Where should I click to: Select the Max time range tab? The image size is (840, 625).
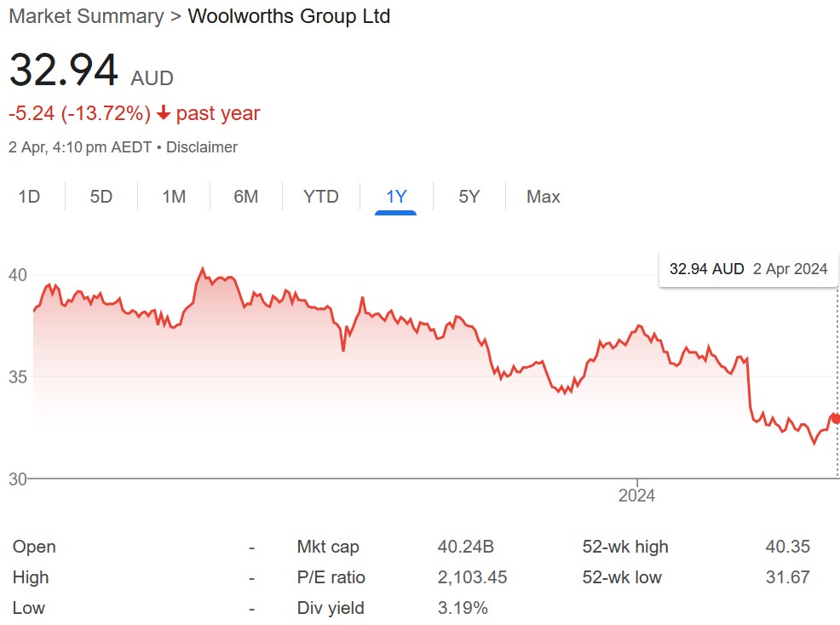544,197
